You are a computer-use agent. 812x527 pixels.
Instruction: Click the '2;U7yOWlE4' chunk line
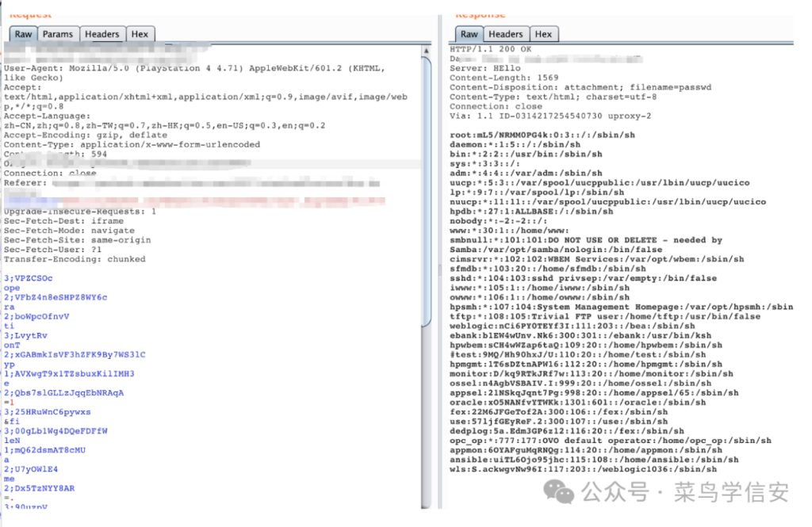pyautogui.click(x=31, y=469)
